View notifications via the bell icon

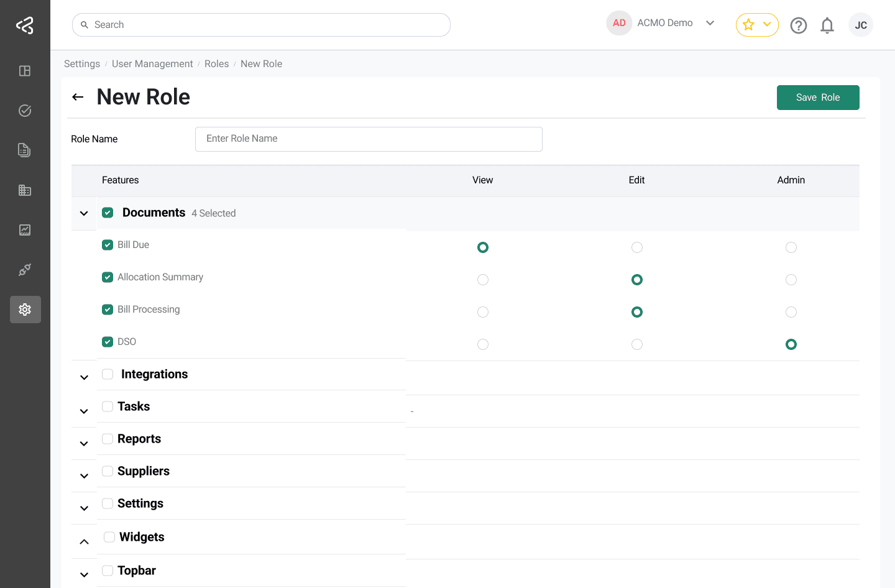(x=827, y=25)
